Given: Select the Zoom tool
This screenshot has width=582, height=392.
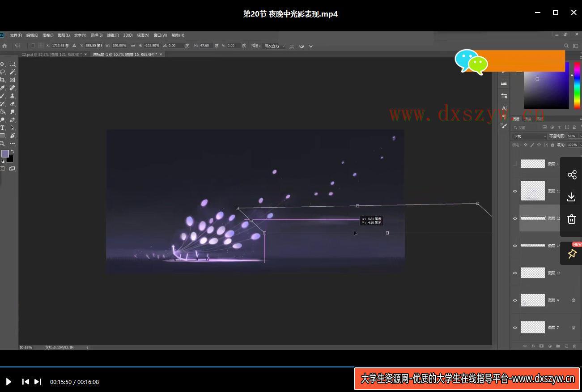Looking at the screenshot, I should (x=3, y=144).
